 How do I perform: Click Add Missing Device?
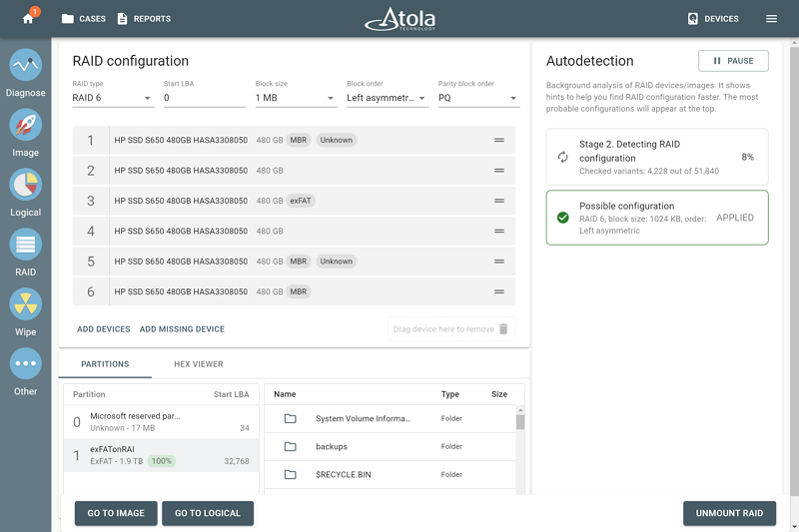click(x=182, y=329)
